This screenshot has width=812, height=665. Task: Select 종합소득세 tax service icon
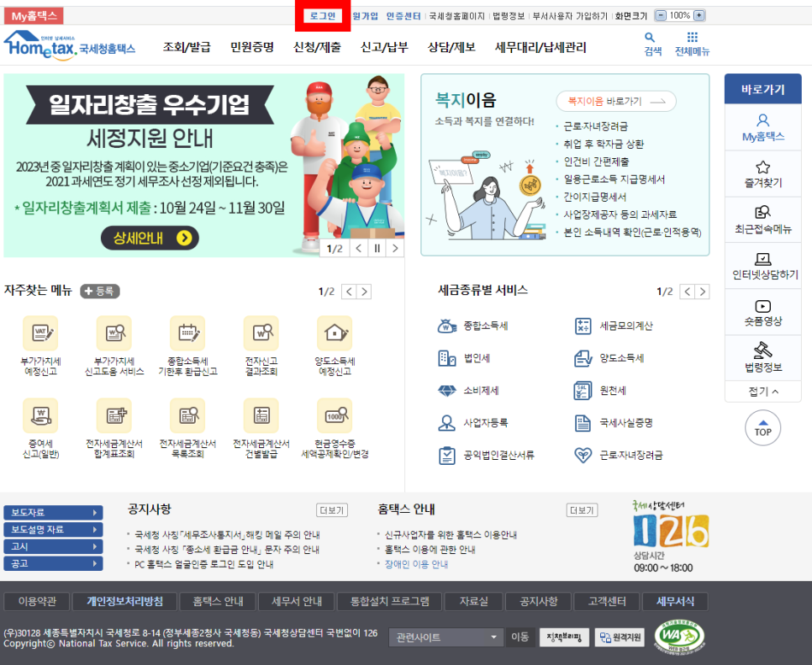[447, 325]
